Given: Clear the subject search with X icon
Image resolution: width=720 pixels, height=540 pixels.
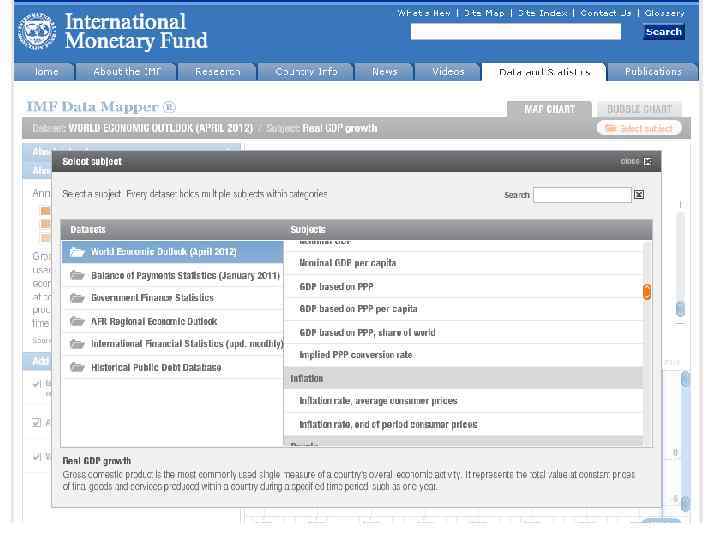Looking at the screenshot, I should (x=639, y=195).
